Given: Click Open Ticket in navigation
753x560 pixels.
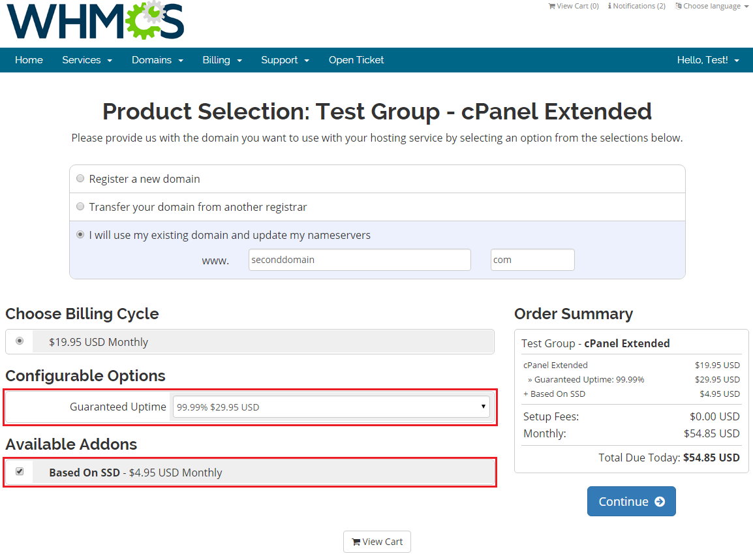Looking at the screenshot, I should (356, 60).
